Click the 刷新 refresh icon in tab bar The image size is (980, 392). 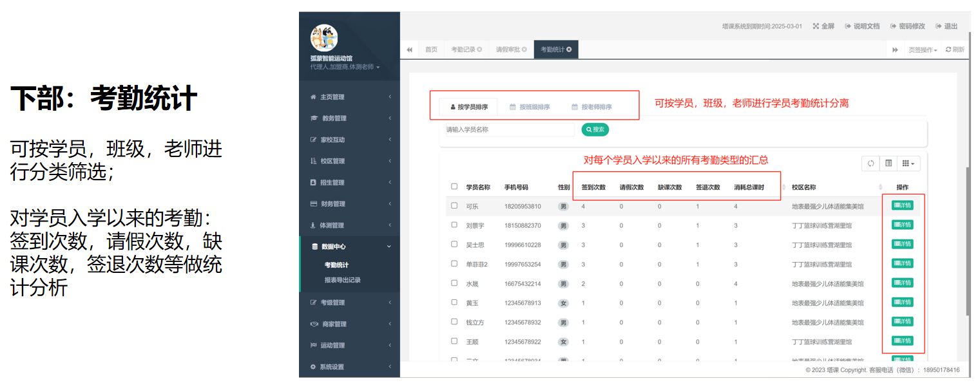(954, 50)
